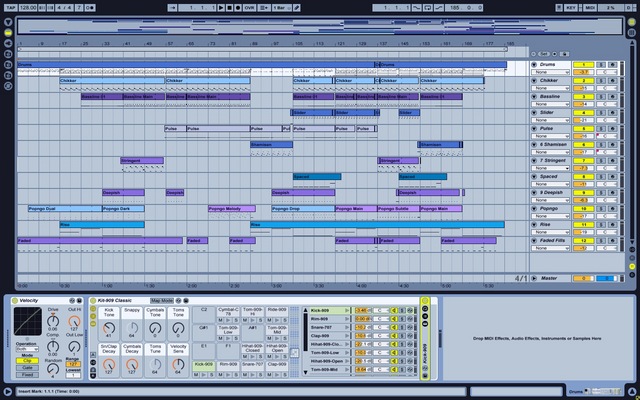Click the Drums track volume slider
This screenshot has width=640, height=400.
click(x=584, y=72)
